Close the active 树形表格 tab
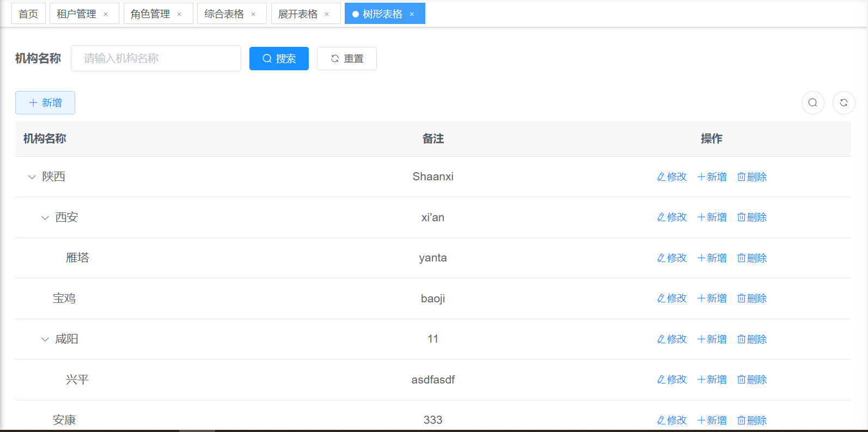The width and height of the screenshot is (868, 432). point(412,14)
